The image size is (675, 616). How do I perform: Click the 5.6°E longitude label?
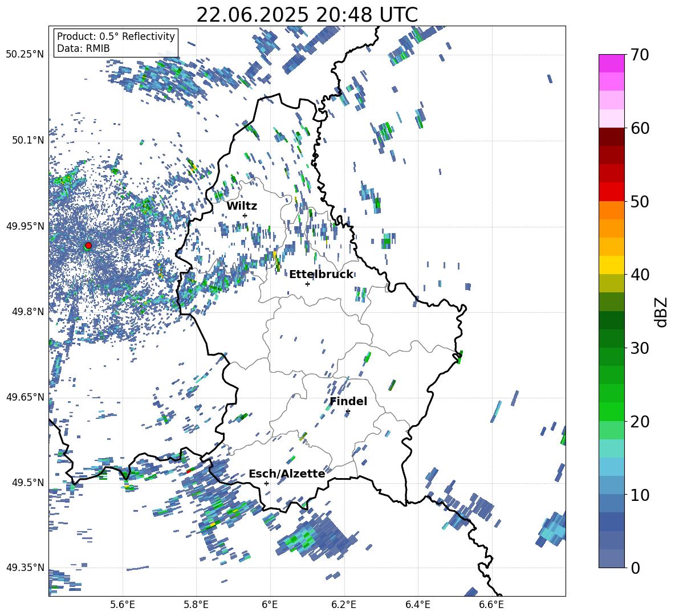[123, 605]
